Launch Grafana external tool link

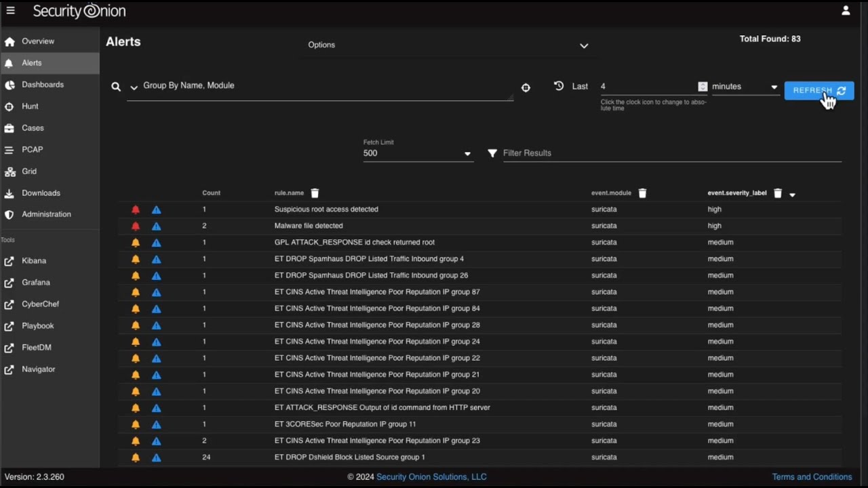(50, 283)
